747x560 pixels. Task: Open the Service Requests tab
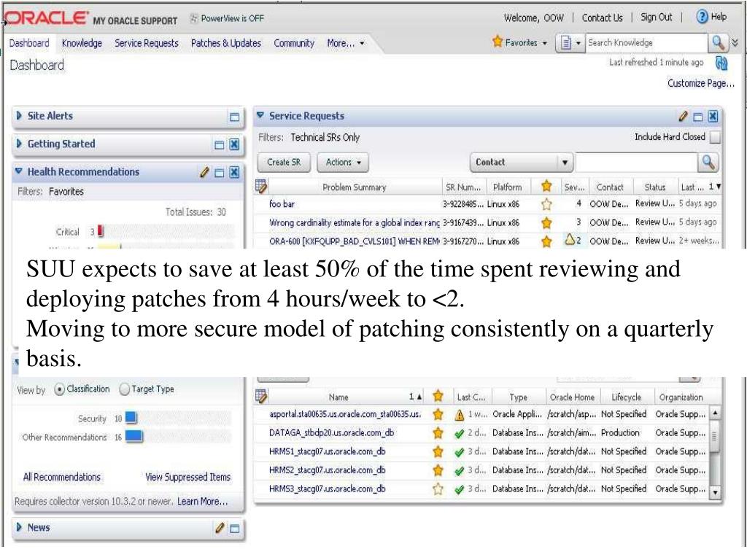tap(146, 43)
